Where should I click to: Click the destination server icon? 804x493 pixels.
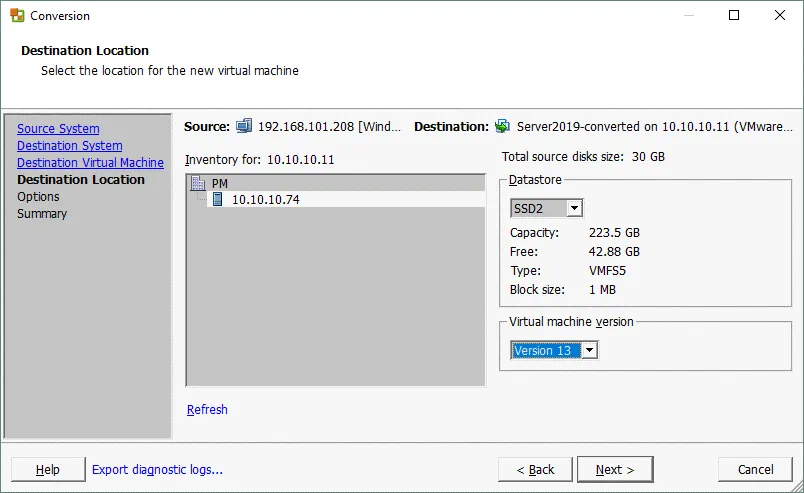[504, 127]
